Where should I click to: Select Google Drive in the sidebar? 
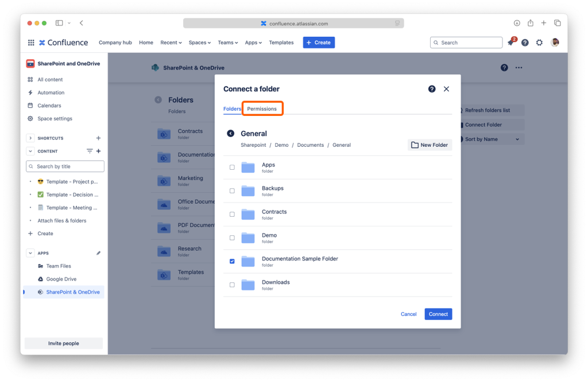(61, 279)
